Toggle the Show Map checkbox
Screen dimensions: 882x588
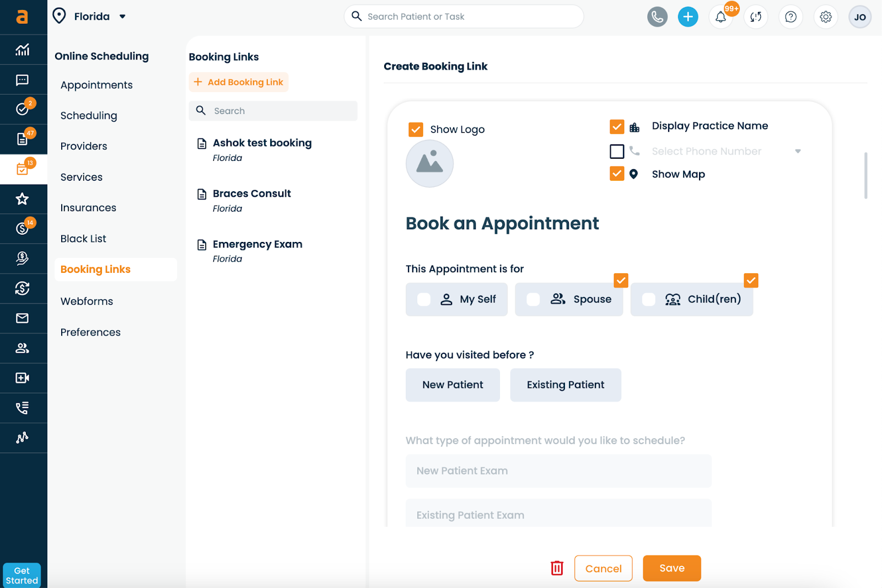(617, 174)
